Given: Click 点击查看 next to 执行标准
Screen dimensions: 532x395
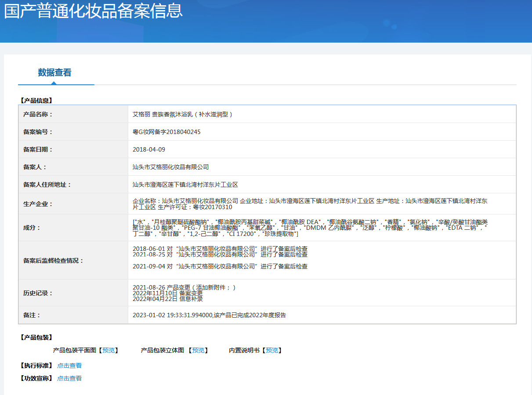Looking at the screenshot, I should pyautogui.click(x=69, y=366).
